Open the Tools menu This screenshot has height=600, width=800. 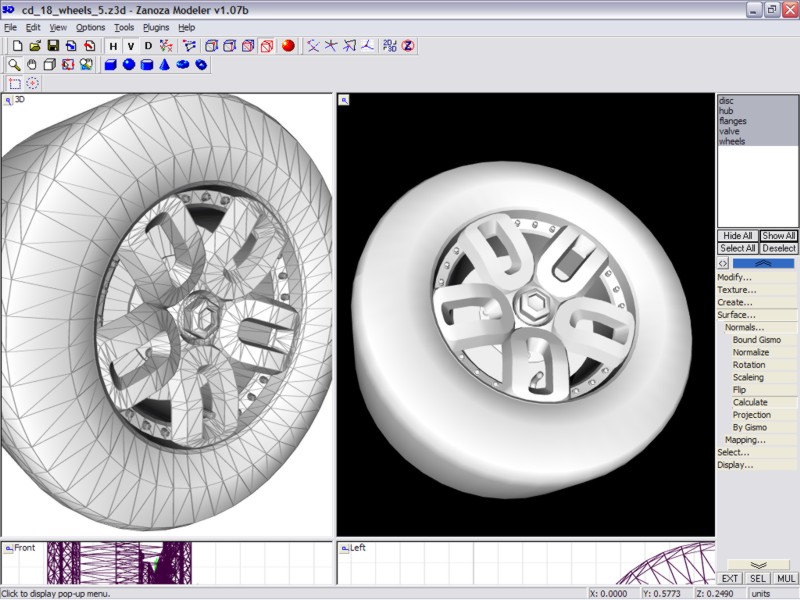pyautogui.click(x=124, y=28)
